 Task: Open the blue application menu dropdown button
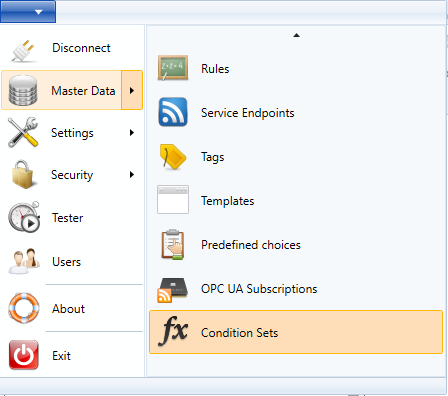(x=28, y=12)
